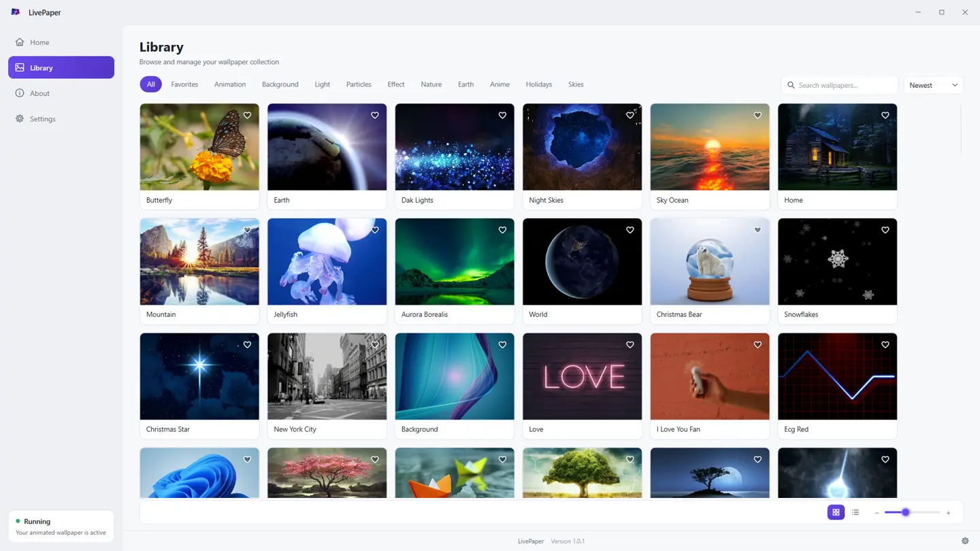Click the LivePaper logo icon

point(16,12)
